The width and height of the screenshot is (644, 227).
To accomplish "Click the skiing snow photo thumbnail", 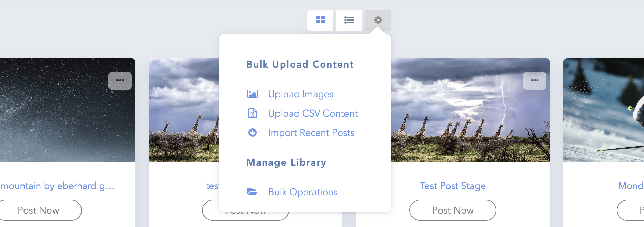I will tap(604, 110).
